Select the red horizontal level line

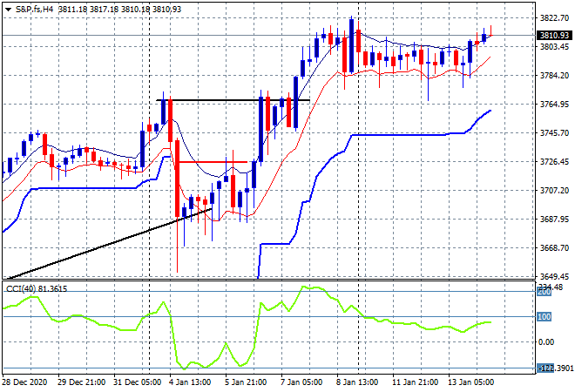click(x=213, y=162)
